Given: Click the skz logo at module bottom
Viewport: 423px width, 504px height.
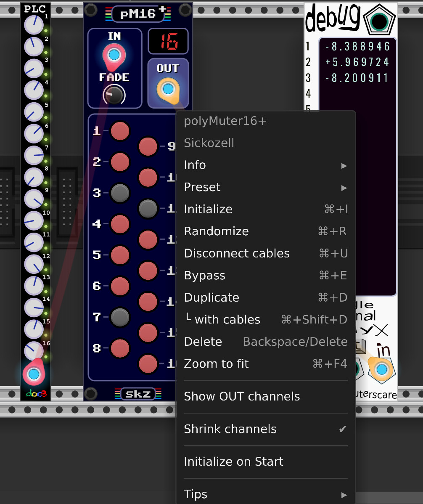Looking at the screenshot, I should point(138,394).
